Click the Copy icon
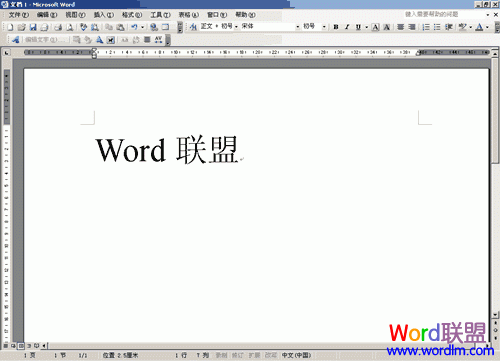Viewport: 500px width, 361px height. point(109,27)
